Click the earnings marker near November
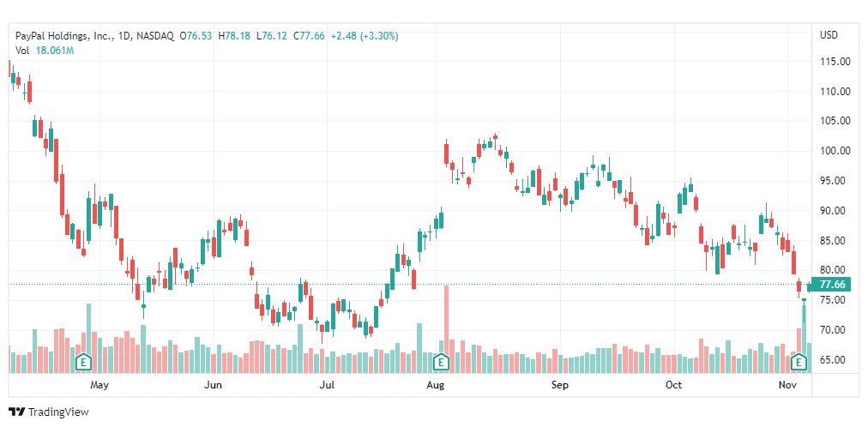 coord(799,363)
